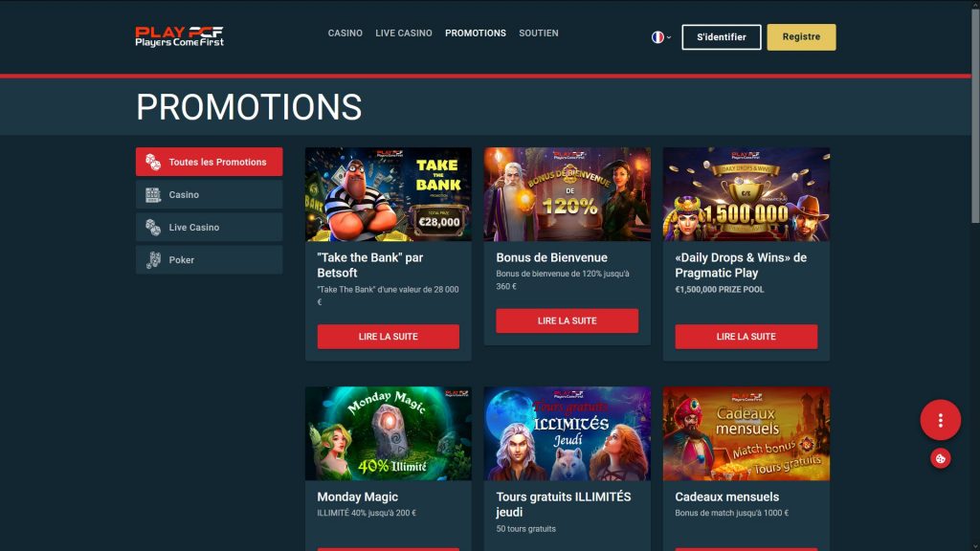Click the slot machine icon beside Casino
Image resolution: width=980 pixels, height=551 pixels.
(153, 195)
